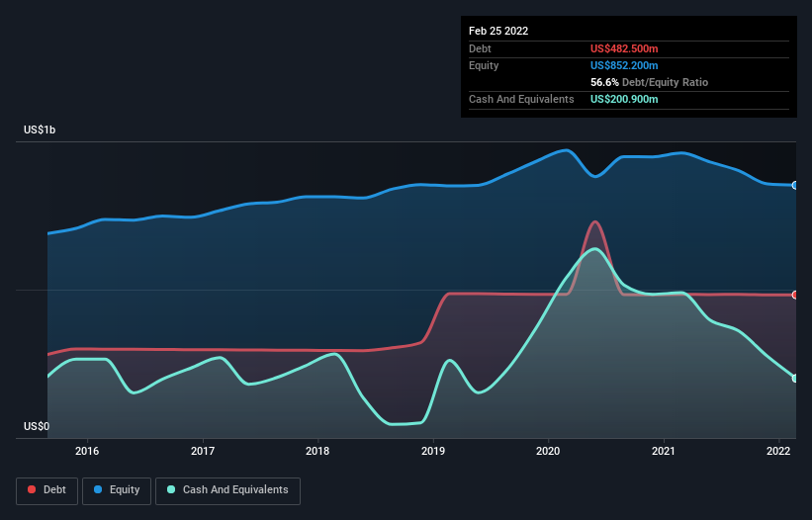Click the 2019 x-axis label
Image resolution: width=812 pixels, height=520 pixels.
point(433,451)
